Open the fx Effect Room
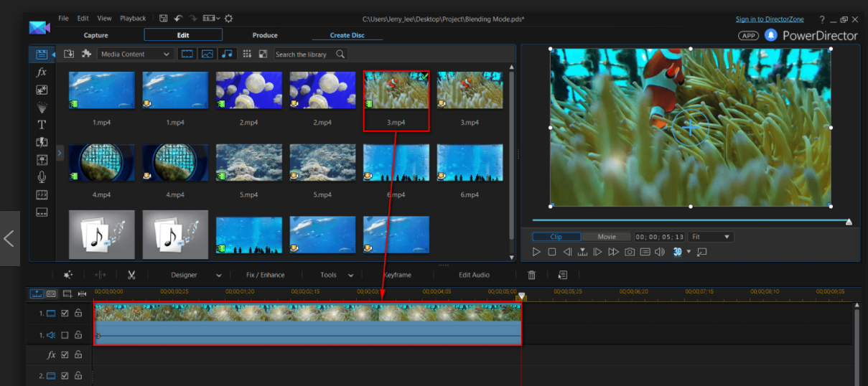The height and width of the screenshot is (386, 868). click(x=42, y=72)
